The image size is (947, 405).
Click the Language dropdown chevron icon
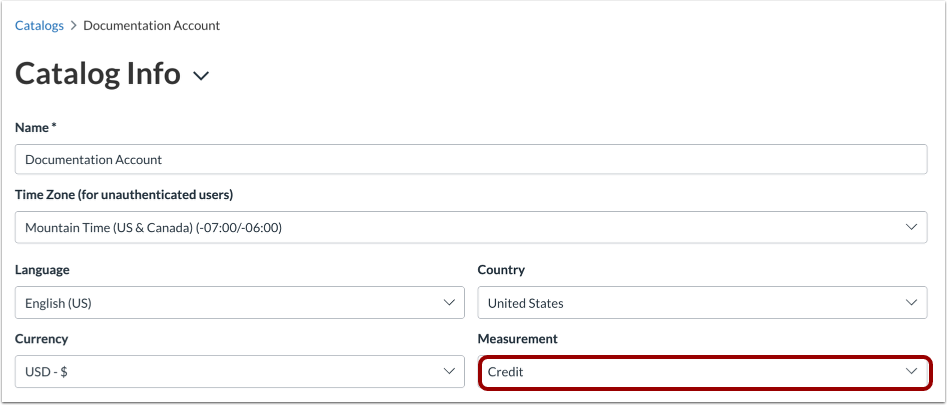pos(449,302)
